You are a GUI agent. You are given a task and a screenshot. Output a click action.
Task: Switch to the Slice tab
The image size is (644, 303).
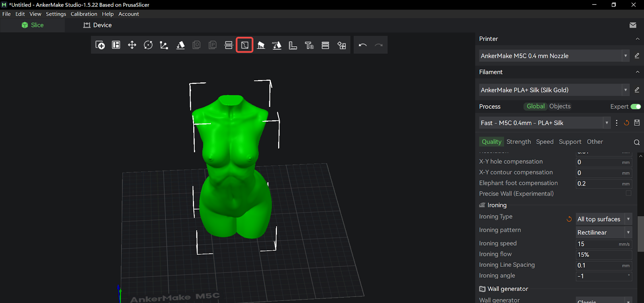(x=33, y=25)
